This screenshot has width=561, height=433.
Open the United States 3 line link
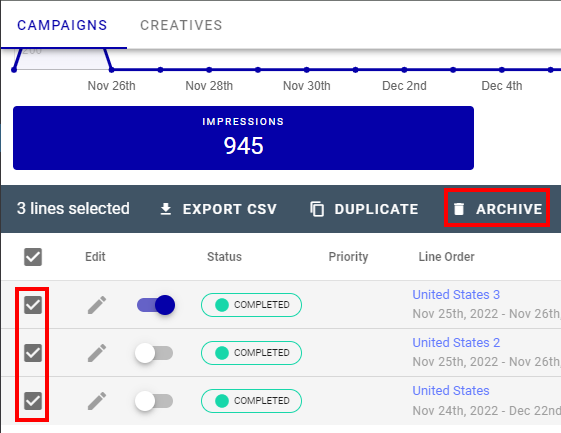[456, 295]
